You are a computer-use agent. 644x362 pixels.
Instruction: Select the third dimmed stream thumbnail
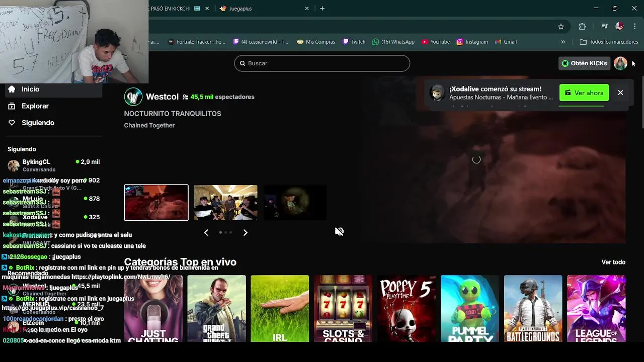pyautogui.click(x=295, y=203)
